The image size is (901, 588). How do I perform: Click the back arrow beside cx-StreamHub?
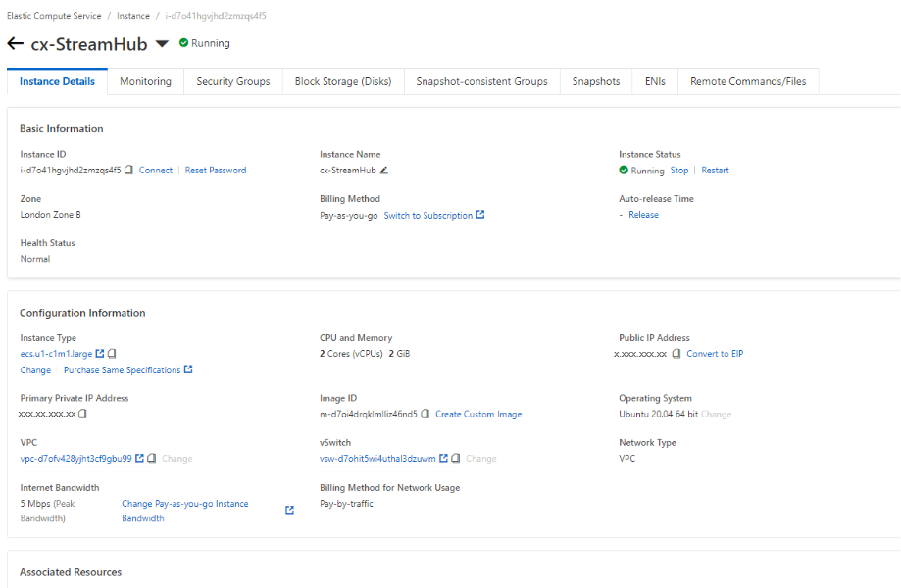15,44
